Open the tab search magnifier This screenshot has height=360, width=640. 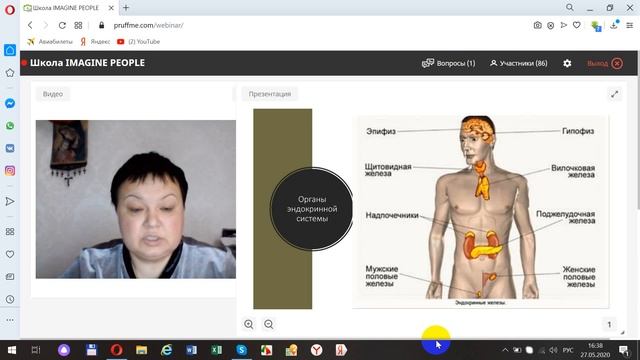pyautogui.click(x=570, y=7)
